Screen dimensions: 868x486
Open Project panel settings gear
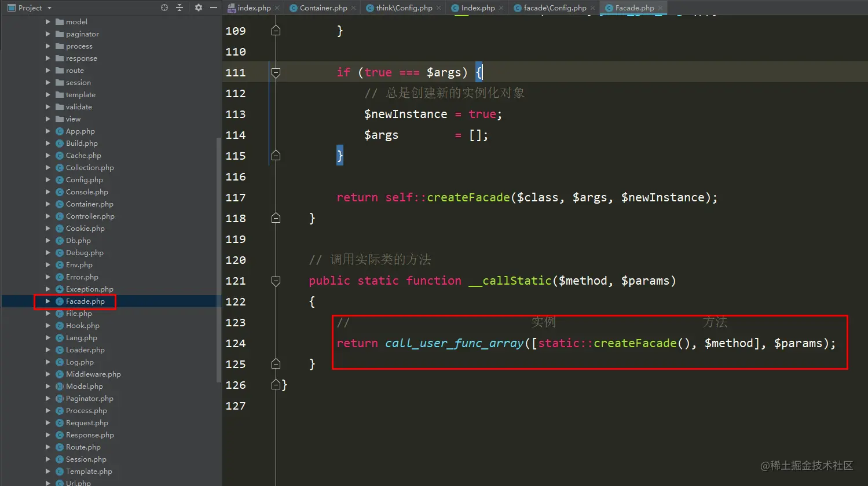[199, 8]
